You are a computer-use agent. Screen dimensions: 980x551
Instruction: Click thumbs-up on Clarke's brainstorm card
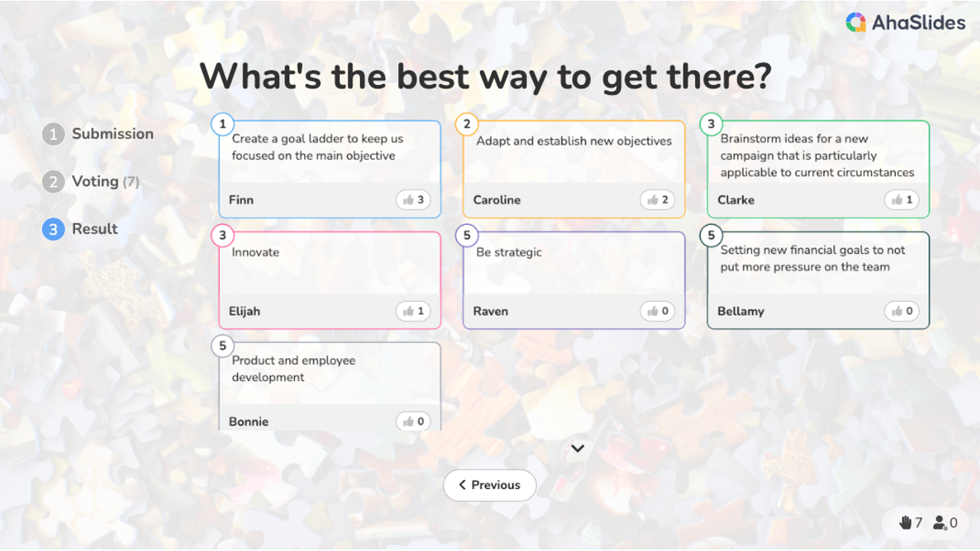click(897, 201)
